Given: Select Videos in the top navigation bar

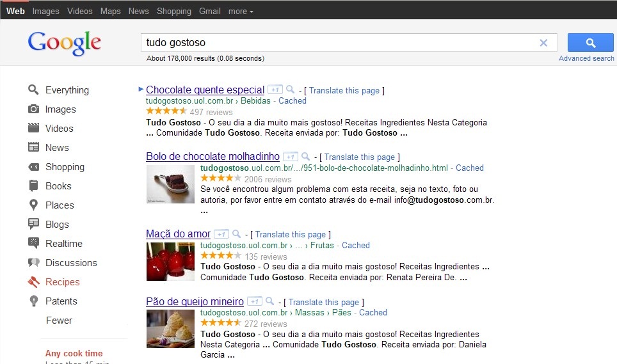Looking at the screenshot, I should click(x=80, y=11).
